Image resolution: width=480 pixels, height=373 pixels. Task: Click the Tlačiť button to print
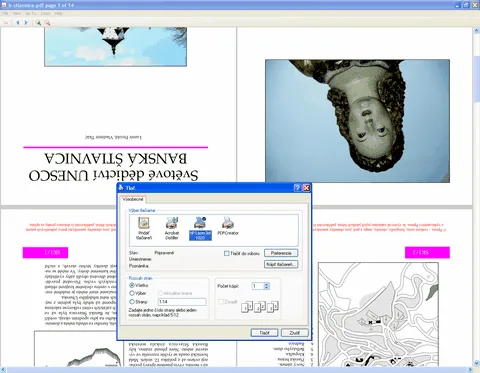click(x=264, y=333)
